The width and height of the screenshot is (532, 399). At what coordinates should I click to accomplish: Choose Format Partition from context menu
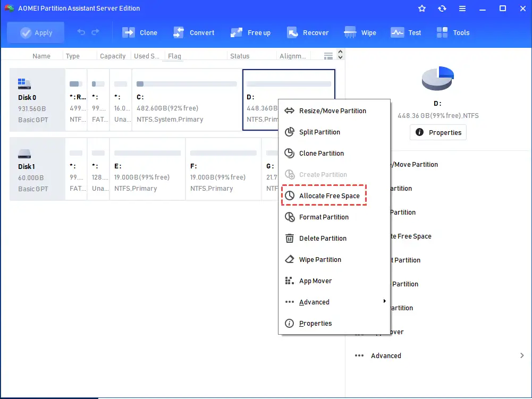point(334,217)
